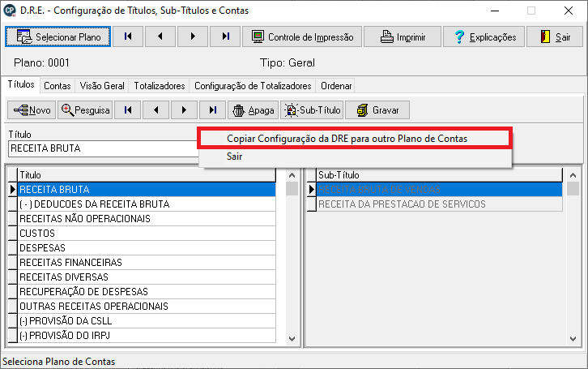The height and width of the screenshot is (369, 588).
Task: Go to first plan in top navigation
Action: 128,36
